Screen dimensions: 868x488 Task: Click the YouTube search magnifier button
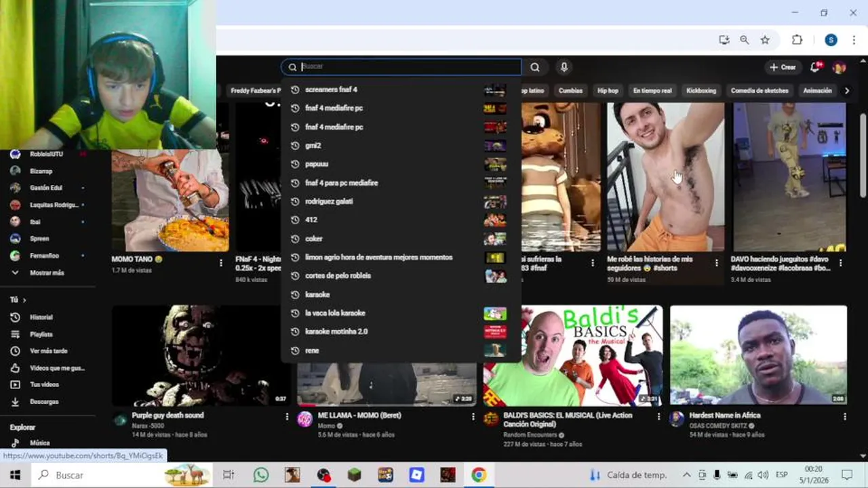point(535,67)
